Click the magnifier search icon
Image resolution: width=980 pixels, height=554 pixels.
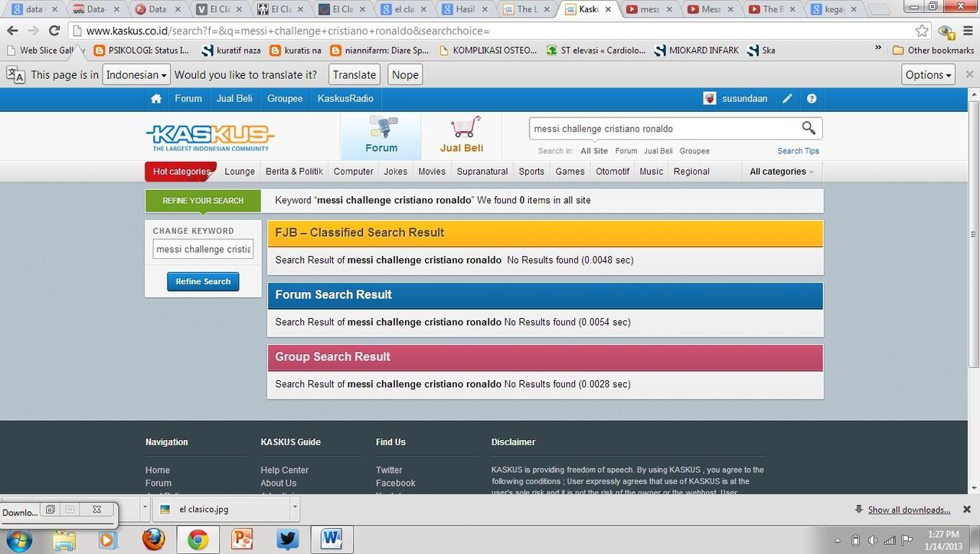[808, 128]
